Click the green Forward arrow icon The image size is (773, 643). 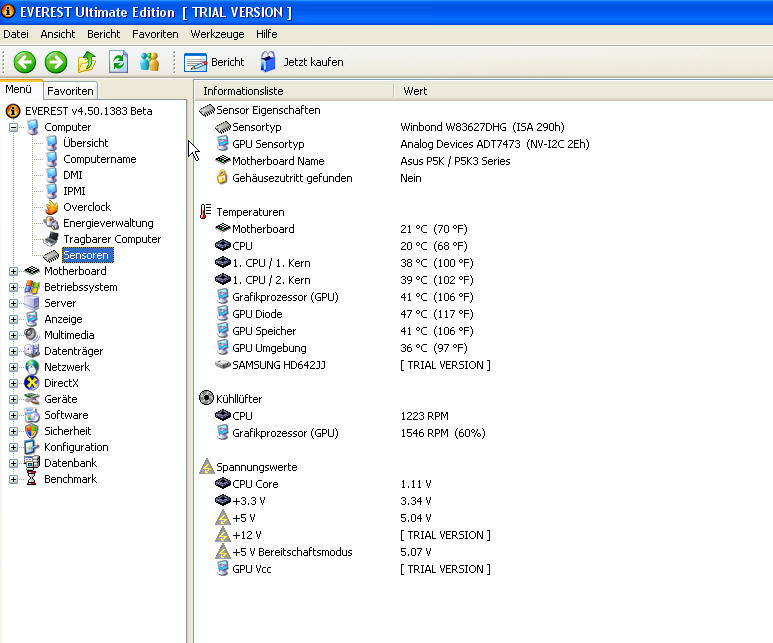coord(56,62)
